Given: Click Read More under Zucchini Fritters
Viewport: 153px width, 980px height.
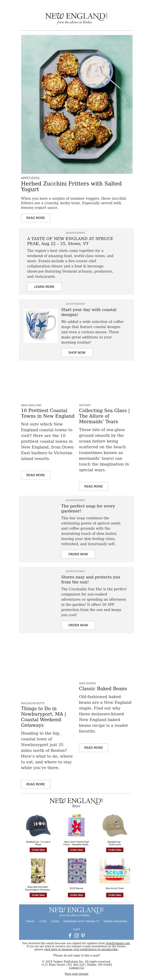Looking at the screenshot, I should point(35,218).
